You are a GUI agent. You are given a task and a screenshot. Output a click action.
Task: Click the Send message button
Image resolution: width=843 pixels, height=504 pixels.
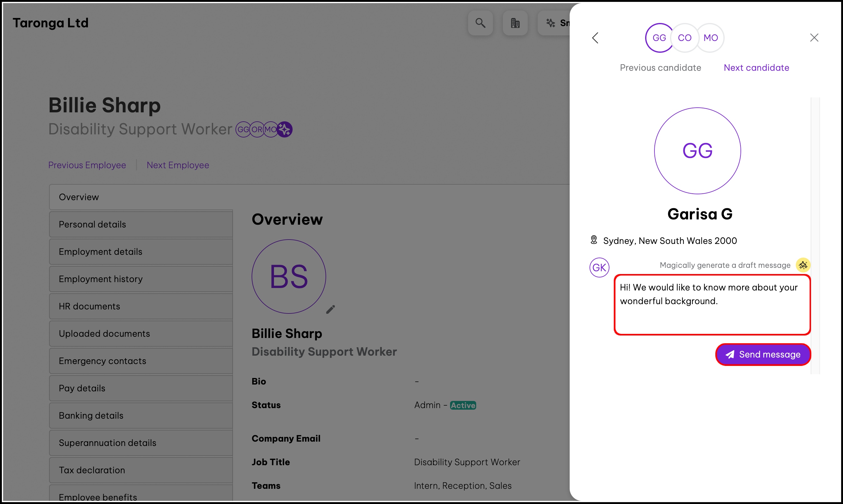(x=763, y=354)
